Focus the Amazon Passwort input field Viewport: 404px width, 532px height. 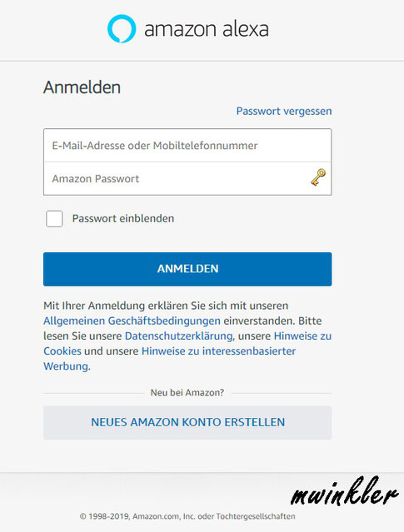point(187,178)
